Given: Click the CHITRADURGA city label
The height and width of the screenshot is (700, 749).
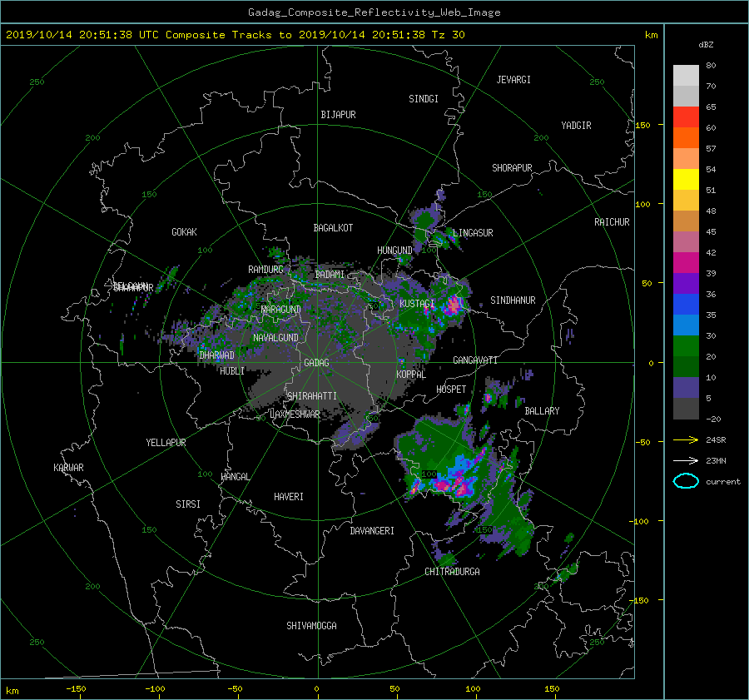Looking at the screenshot, I should point(452,572).
